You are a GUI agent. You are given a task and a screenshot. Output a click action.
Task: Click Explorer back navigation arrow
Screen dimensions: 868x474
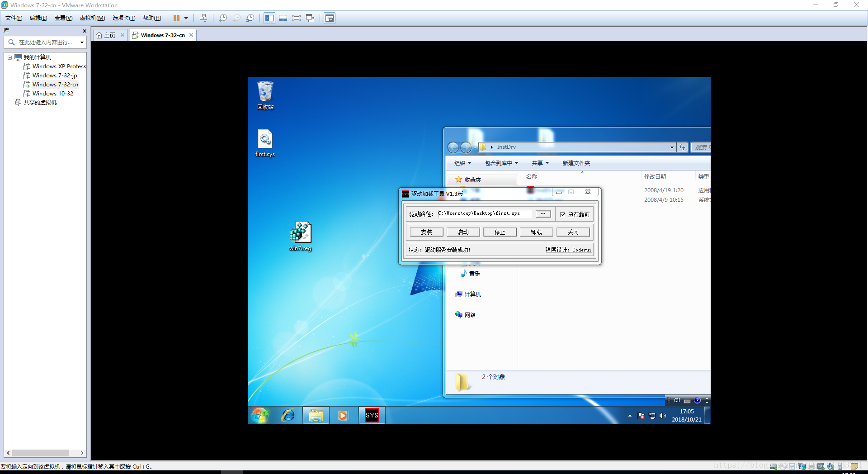[453, 147]
